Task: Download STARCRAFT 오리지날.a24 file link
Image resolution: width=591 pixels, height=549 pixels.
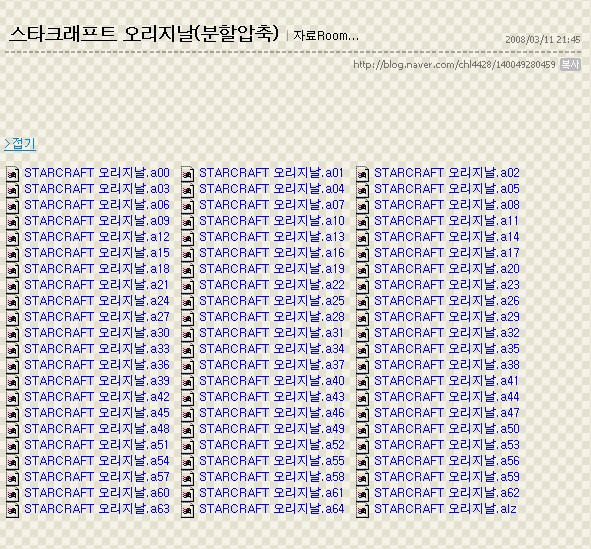Action: click(x=97, y=301)
